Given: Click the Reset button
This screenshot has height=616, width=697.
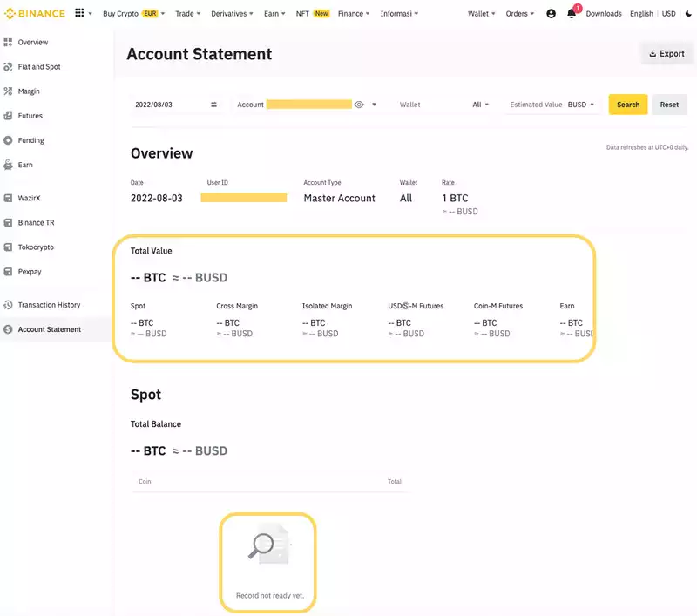Looking at the screenshot, I should [x=669, y=104].
